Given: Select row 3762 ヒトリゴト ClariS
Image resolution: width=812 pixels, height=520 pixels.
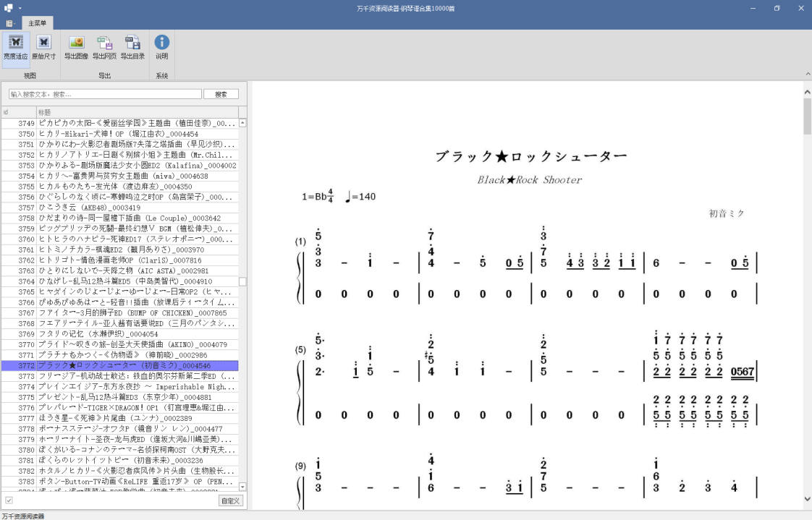Looking at the screenshot, I should [x=119, y=260].
